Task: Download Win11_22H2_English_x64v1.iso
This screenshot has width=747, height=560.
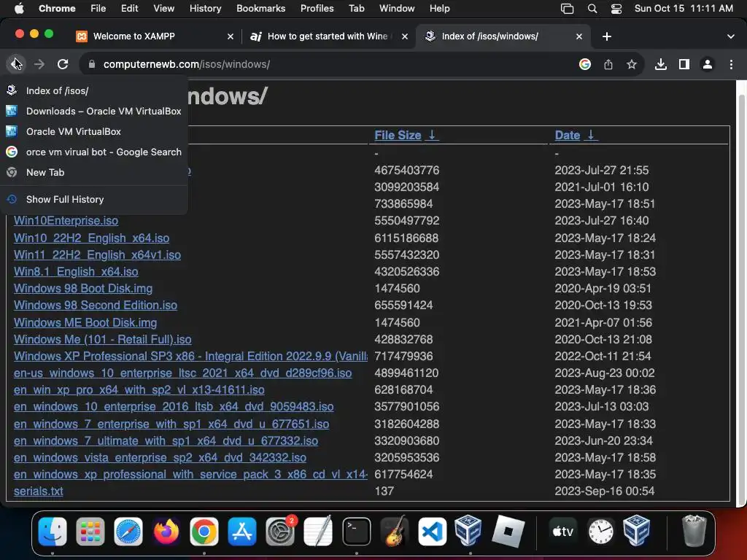Action: tap(97, 254)
